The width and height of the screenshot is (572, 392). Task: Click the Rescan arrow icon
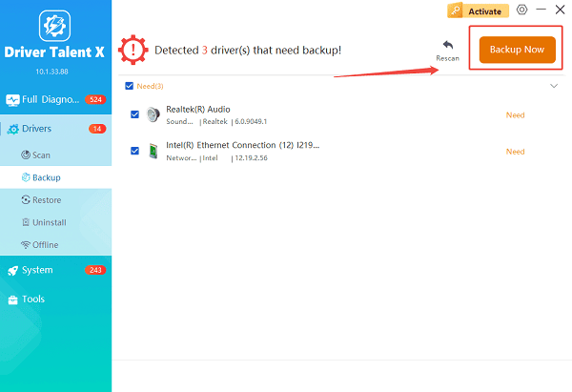448,45
